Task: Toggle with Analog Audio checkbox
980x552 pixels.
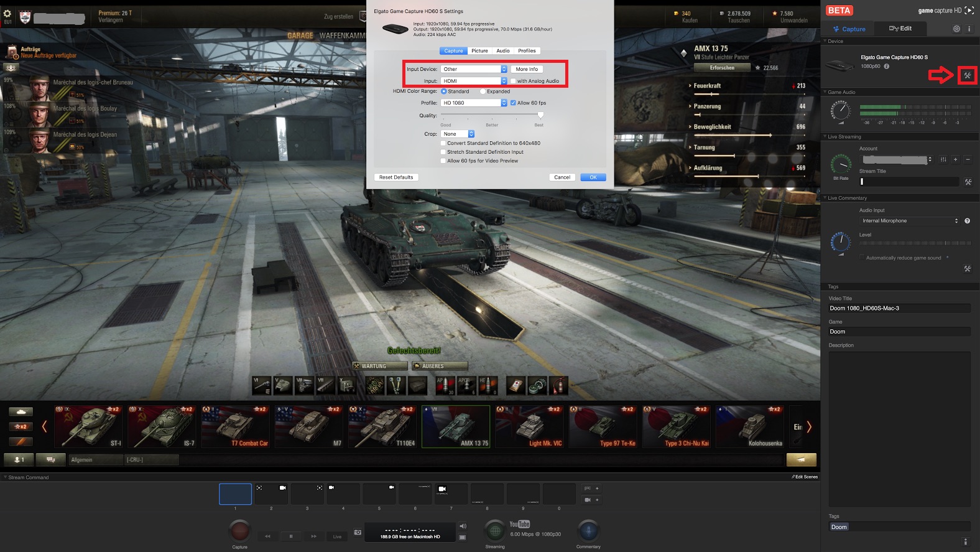Action: [x=513, y=81]
